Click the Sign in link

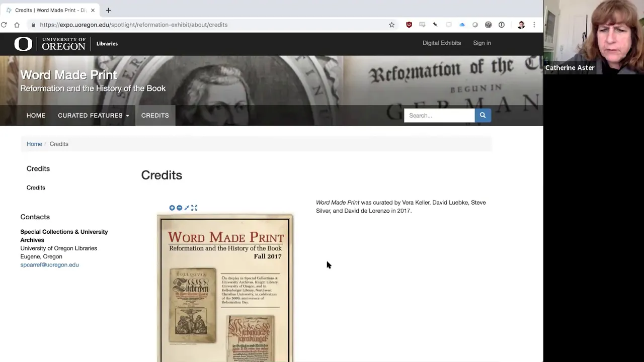482,43
